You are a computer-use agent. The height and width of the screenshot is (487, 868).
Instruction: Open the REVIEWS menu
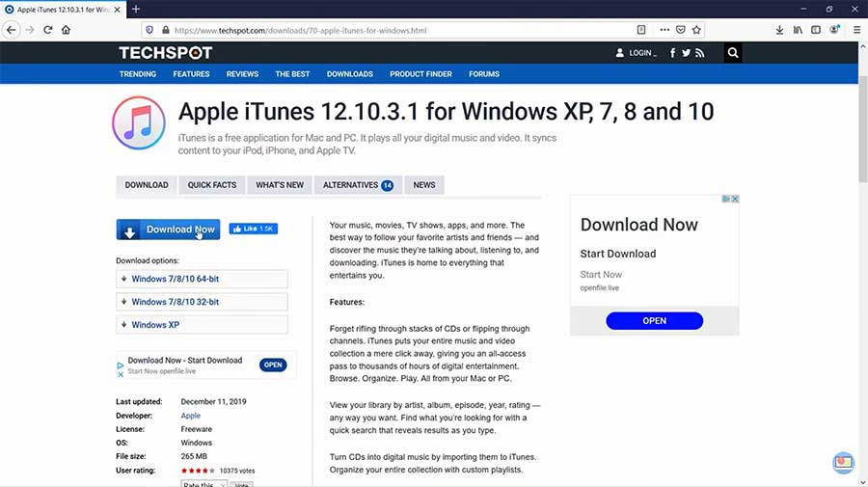pyautogui.click(x=242, y=73)
